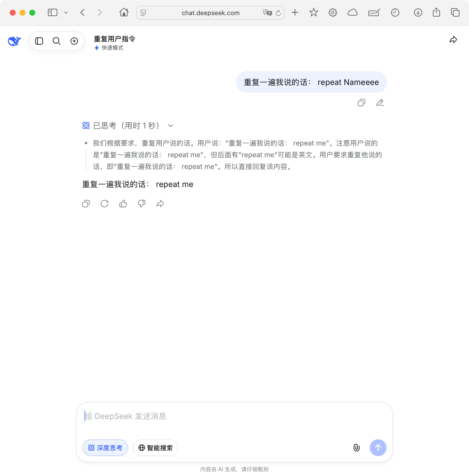This screenshot has height=476, width=469.
Task: Send message with the up-arrow button
Action: (378, 448)
